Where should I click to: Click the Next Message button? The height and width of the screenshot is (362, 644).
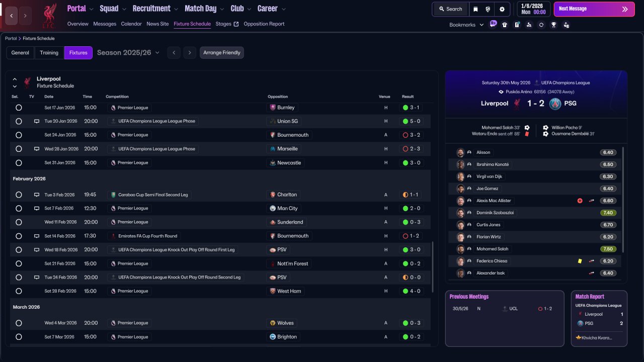tap(594, 9)
